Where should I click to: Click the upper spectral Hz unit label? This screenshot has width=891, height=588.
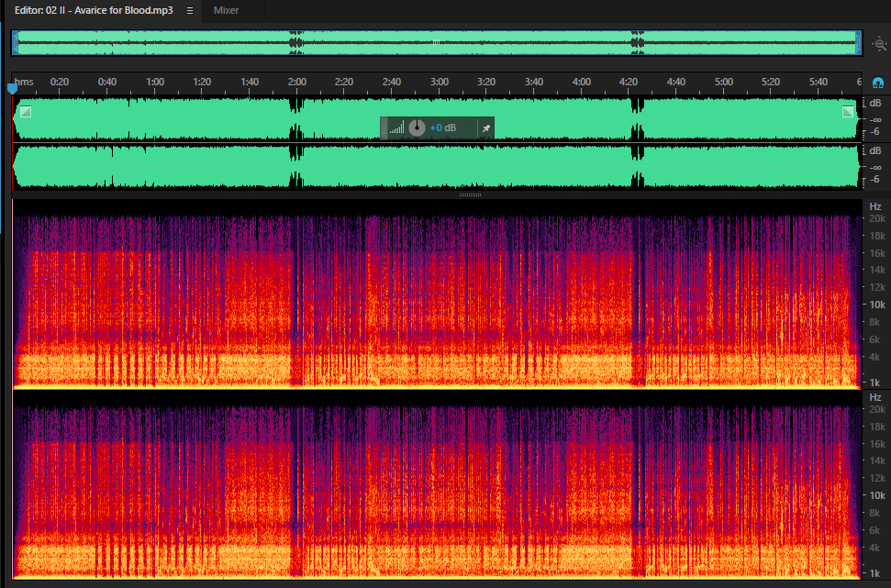(x=875, y=206)
